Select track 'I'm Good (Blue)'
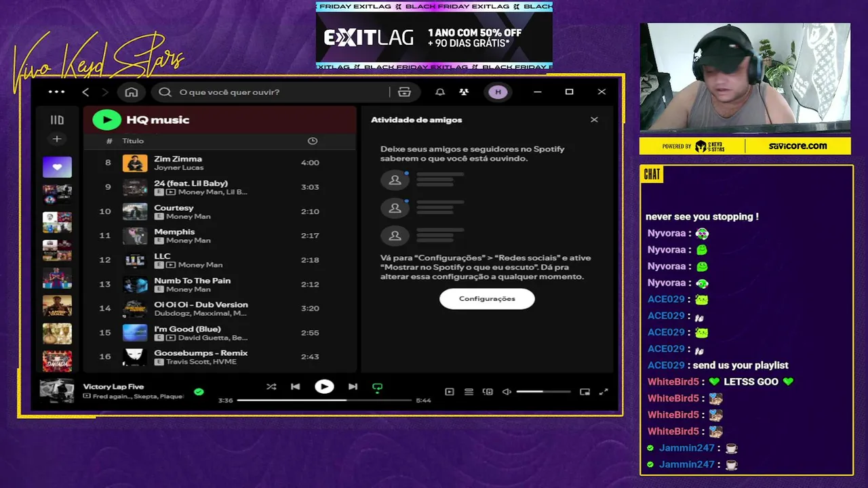This screenshot has width=868, height=488. pos(220,333)
